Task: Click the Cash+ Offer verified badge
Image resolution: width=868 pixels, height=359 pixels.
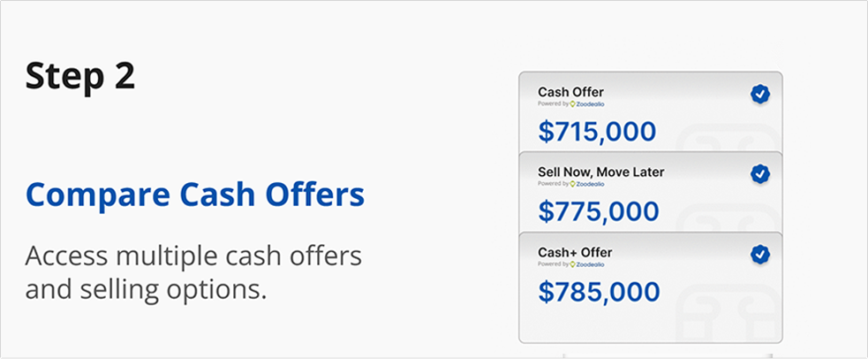Action: (760, 255)
